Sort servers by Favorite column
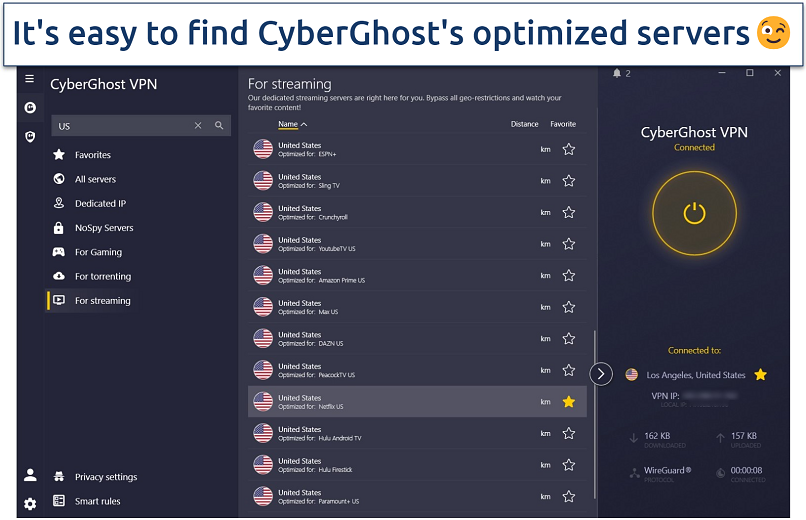The image size is (806, 520). pyautogui.click(x=563, y=124)
